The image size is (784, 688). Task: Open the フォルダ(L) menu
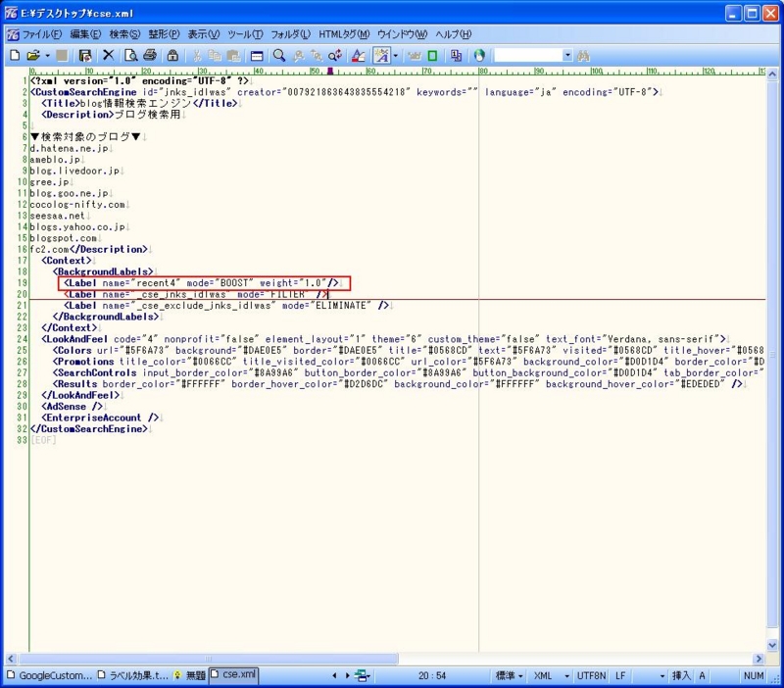point(290,34)
